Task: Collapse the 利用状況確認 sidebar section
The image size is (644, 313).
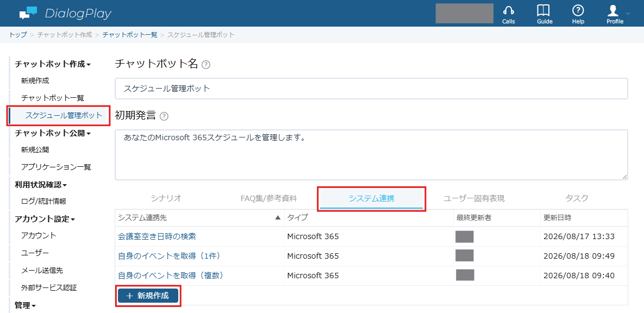Action: [41, 185]
